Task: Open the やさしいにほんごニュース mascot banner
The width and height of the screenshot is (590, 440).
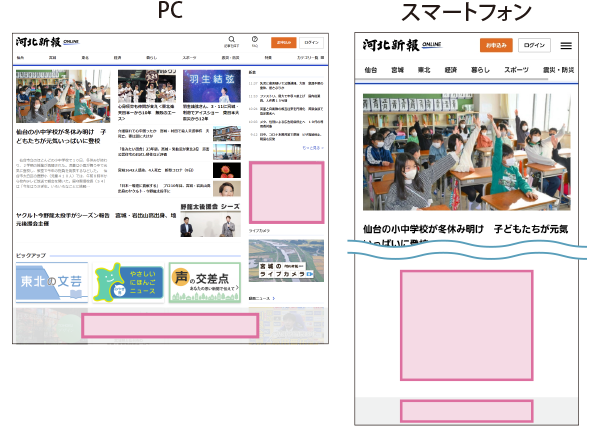Action: (x=128, y=282)
